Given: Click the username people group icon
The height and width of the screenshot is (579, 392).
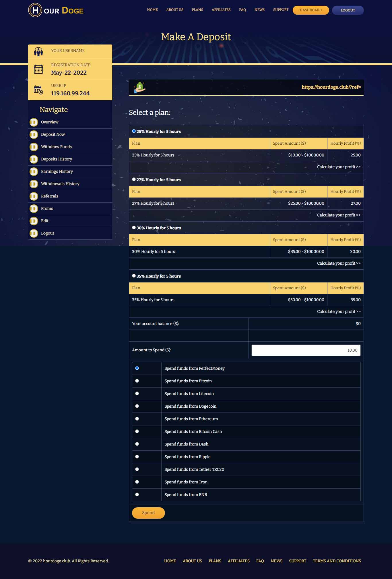Looking at the screenshot, I should [38, 52].
